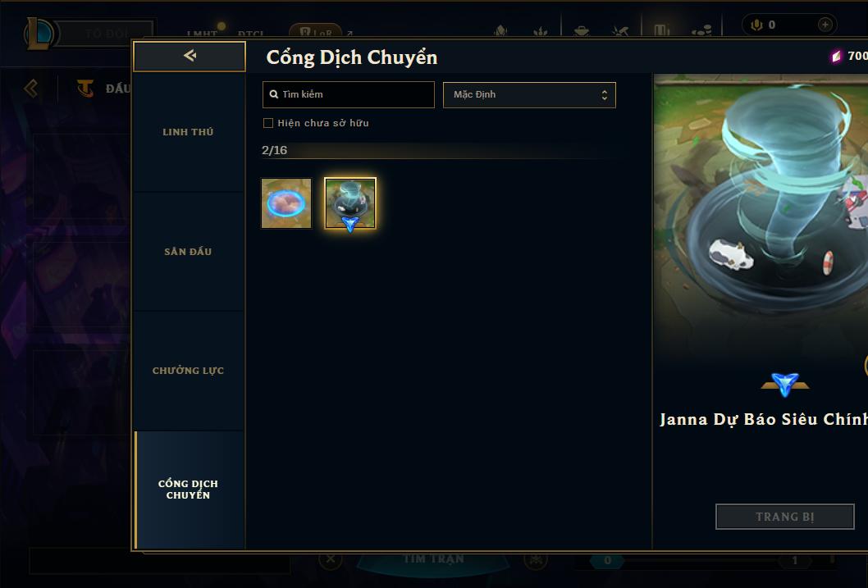The image size is (868, 588).
Task: Click the Tìm kiếm search field
Action: (x=348, y=94)
